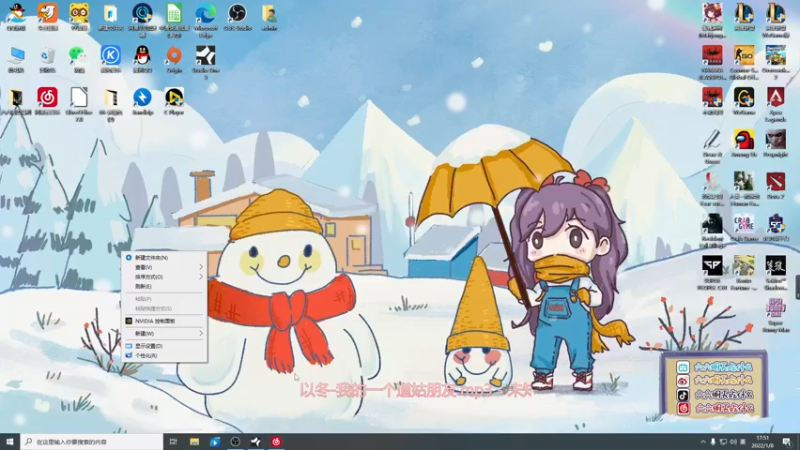Open the red NetEase Cloud Music desktop shortcut
The width and height of the screenshot is (800, 450).
coord(47,101)
